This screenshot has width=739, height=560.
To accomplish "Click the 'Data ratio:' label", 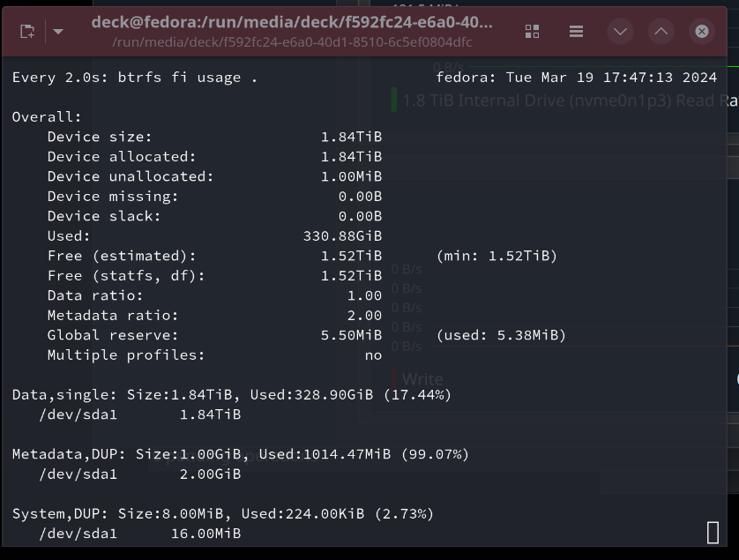I will tap(95, 295).
